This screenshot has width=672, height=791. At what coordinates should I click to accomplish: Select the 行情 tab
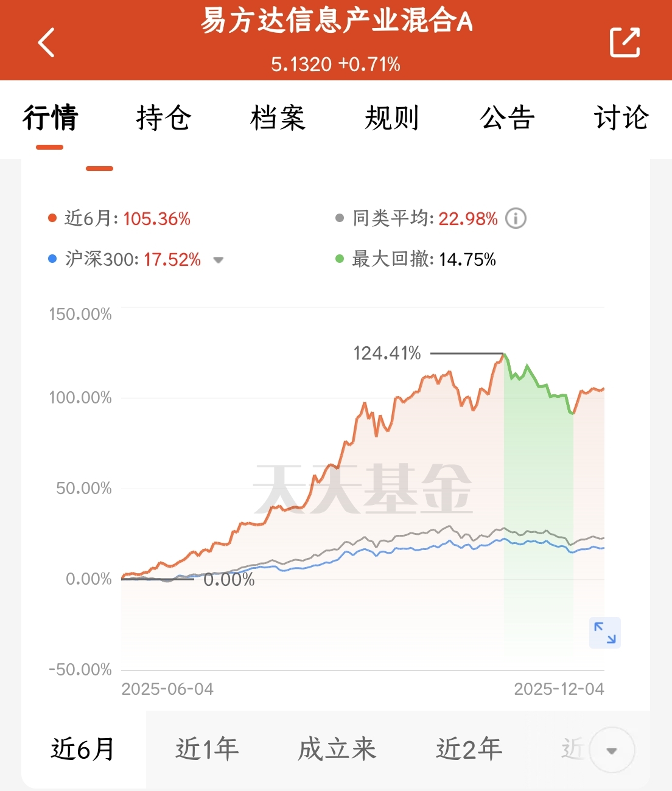(50, 117)
